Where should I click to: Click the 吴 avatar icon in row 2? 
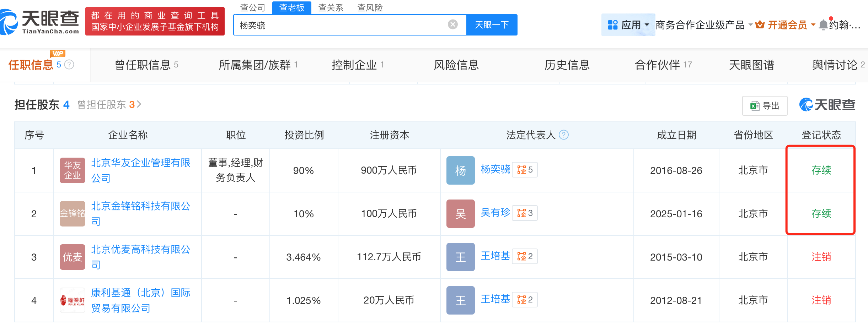461,214
